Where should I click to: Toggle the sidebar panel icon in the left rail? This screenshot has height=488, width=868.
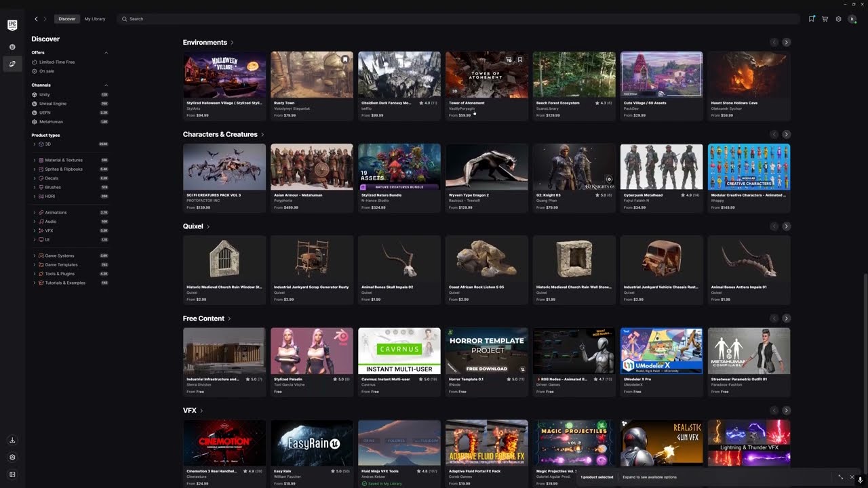click(x=12, y=474)
